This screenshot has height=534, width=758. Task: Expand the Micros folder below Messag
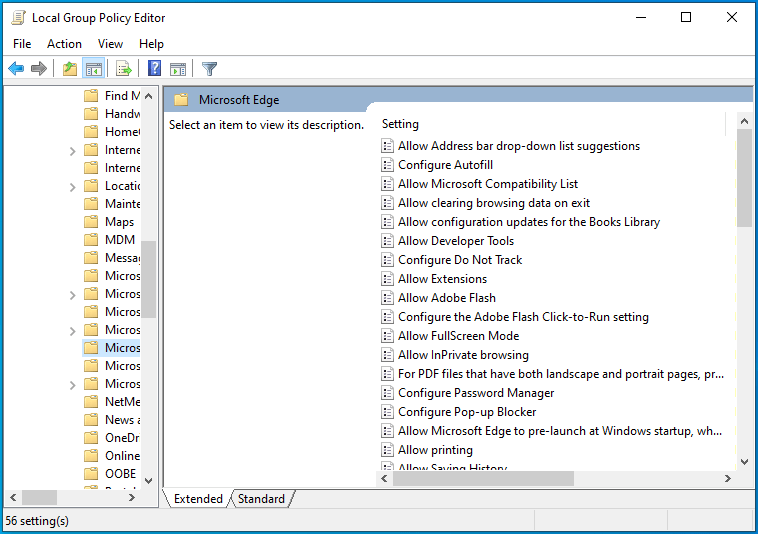73,295
